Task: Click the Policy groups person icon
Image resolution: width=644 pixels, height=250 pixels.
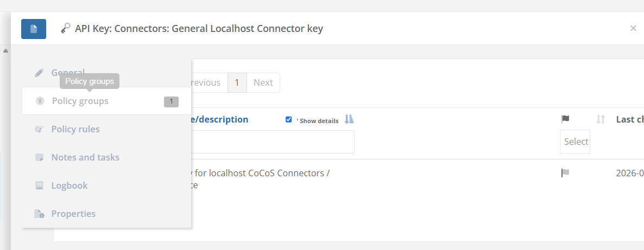Action: [40, 101]
